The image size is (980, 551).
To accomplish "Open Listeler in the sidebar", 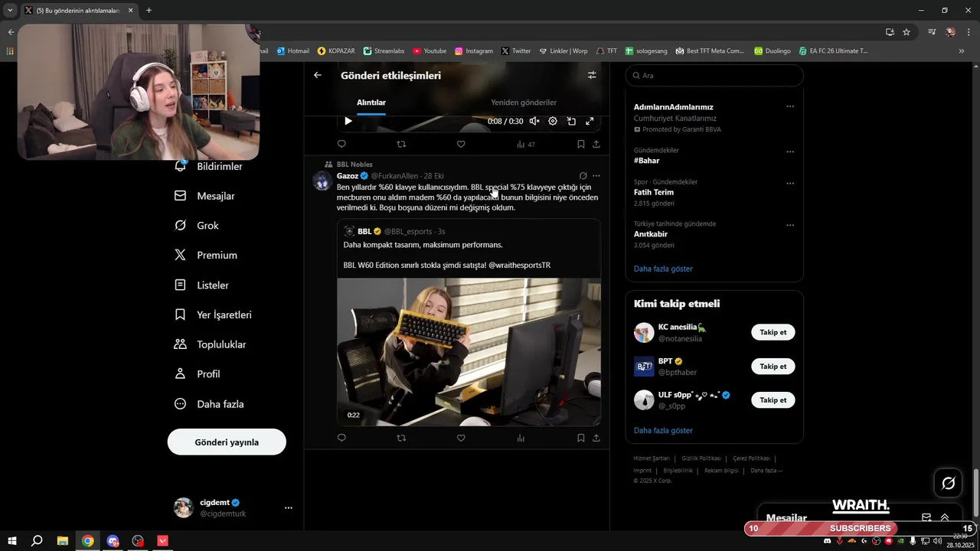I will pos(202,285).
